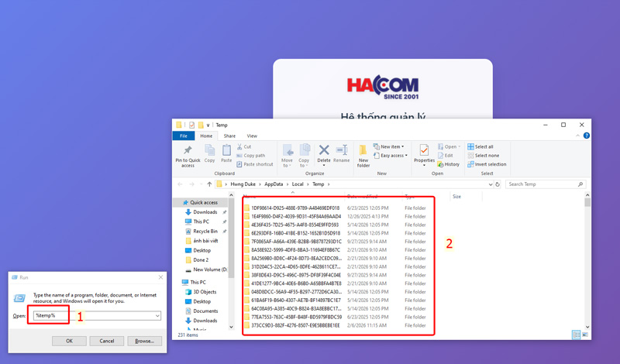Select Quick access in navigation pane
The width and height of the screenshot is (620, 364).
click(200, 202)
